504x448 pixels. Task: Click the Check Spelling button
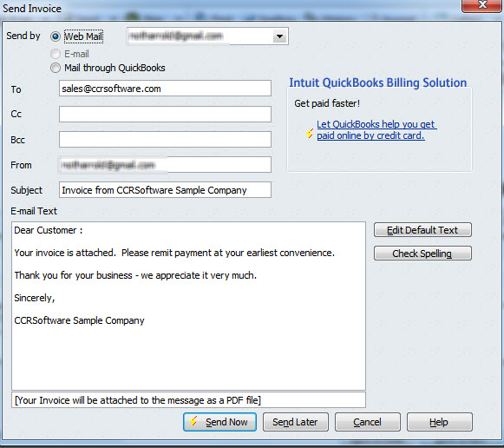[422, 254]
